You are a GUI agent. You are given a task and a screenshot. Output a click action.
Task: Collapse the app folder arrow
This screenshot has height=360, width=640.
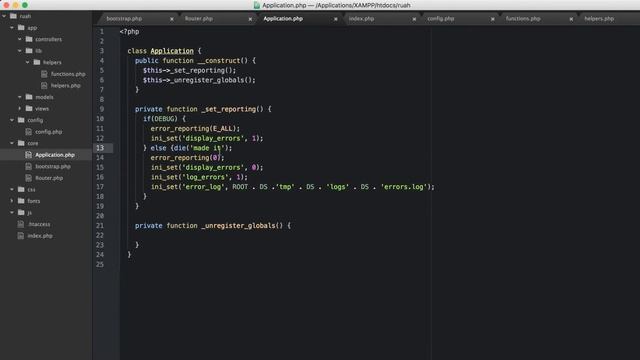pyautogui.click(x=12, y=28)
